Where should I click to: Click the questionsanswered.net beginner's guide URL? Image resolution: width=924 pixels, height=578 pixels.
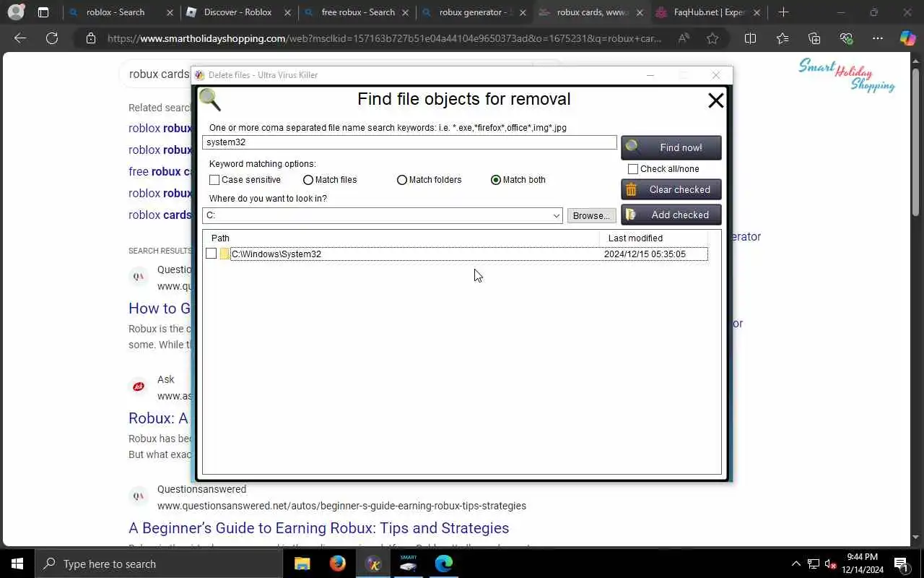341,506
